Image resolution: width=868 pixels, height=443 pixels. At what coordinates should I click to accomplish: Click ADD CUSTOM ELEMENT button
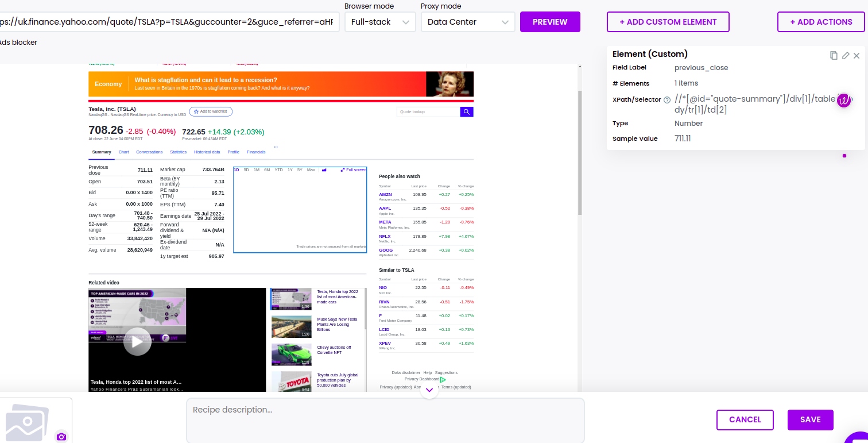[668, 22]
